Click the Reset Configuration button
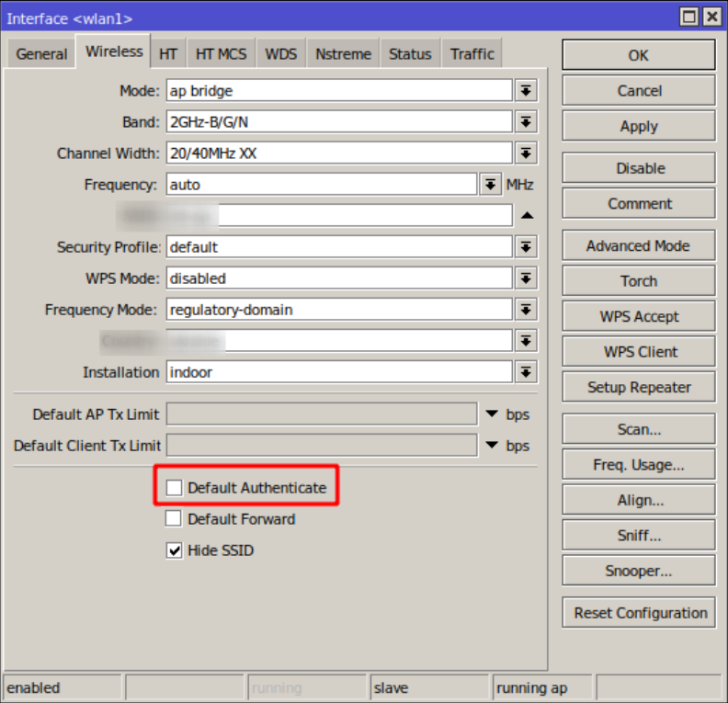Viewport: 728px width, 703px height. tap(640, 613)
